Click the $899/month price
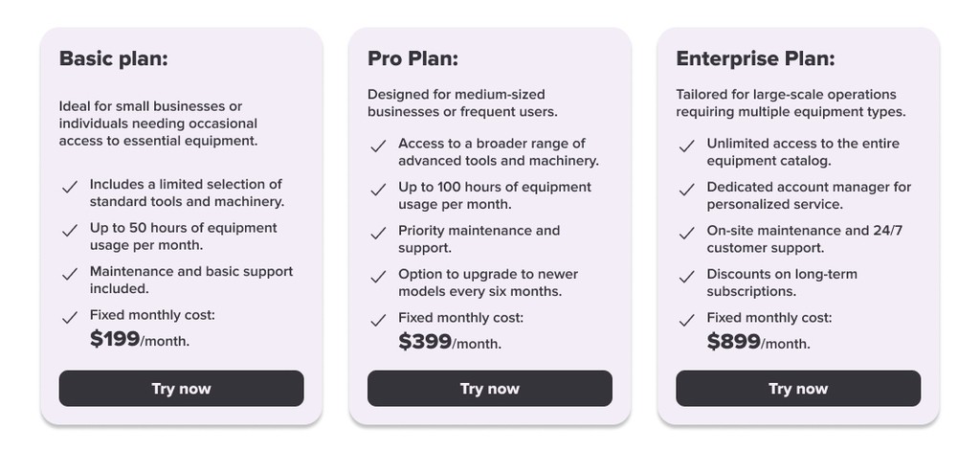 coord(758,342)
